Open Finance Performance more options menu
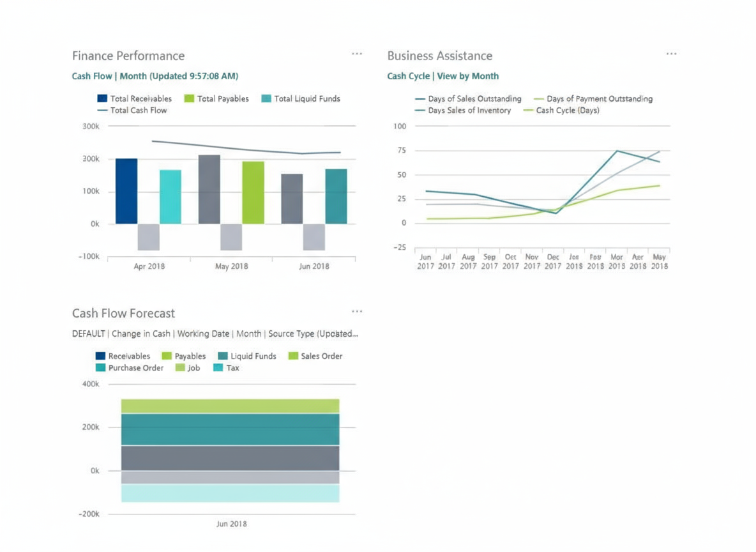 tap(356, 54)
